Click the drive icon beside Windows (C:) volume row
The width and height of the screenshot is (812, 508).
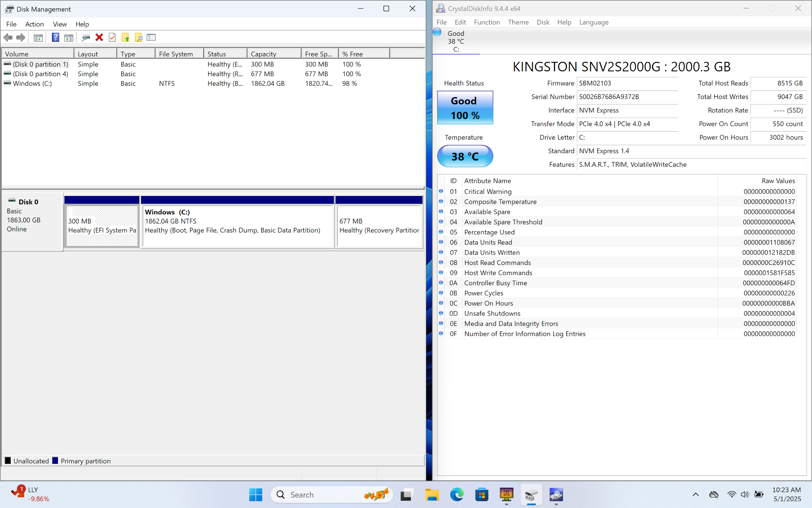point(7,83)
